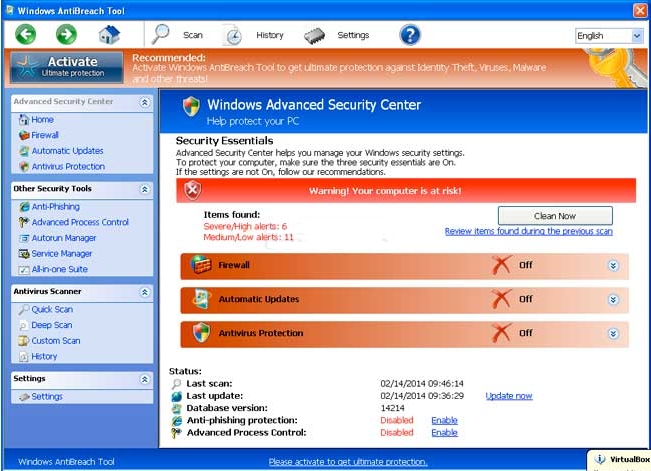Screen dimensions: 651x471
Task: Open the home house icon in toolbar
Action: pyautogui.click(x=109, y=35)
